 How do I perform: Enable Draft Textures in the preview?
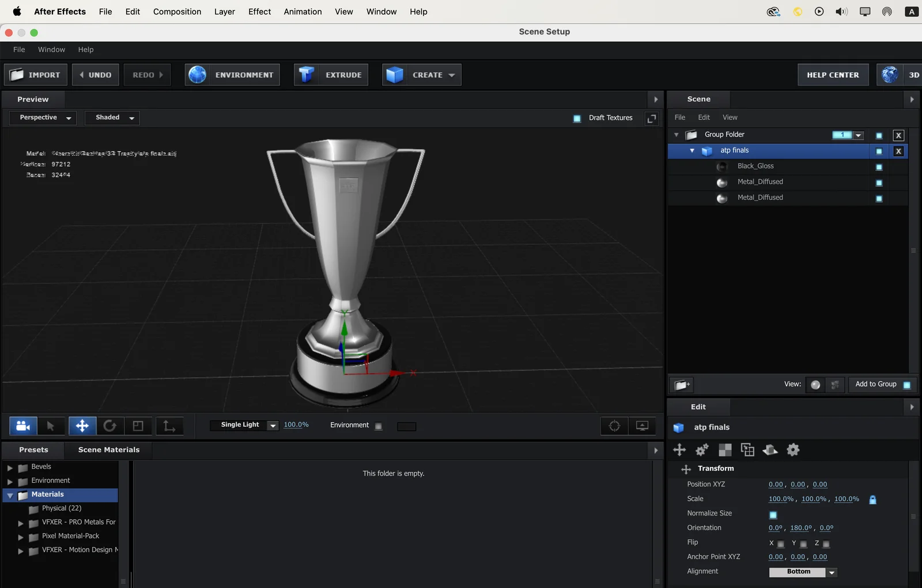click(577, 118)
